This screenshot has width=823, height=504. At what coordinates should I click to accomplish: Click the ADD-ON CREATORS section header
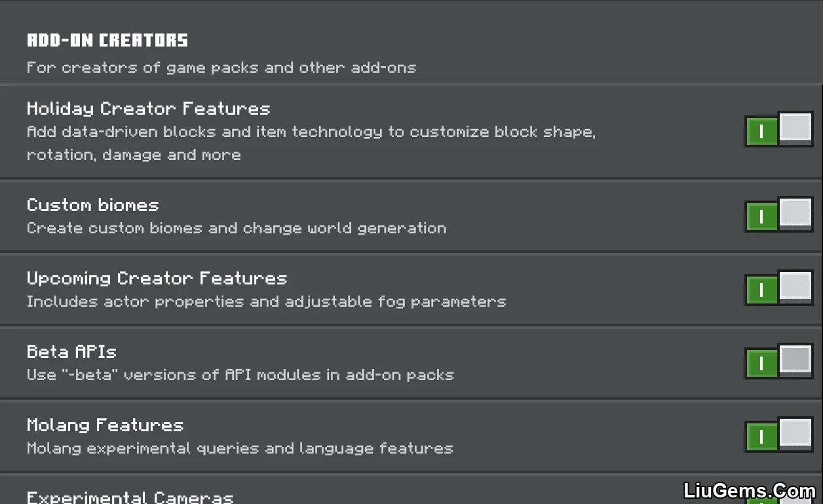point(107,41)
